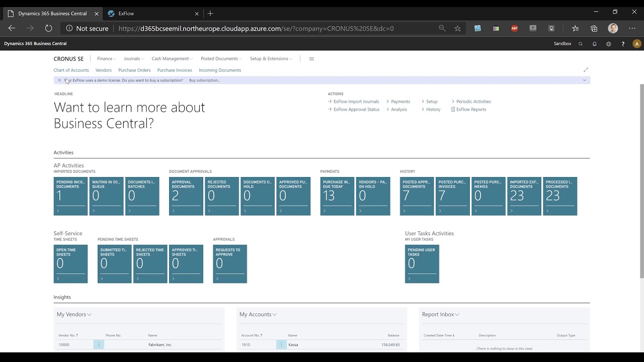The height and width of the screenshot is (362, 644).
Task: Click the hamburger menu icon after Setup & Extensions
Action: pyautogui.click(x=311, y=59)
